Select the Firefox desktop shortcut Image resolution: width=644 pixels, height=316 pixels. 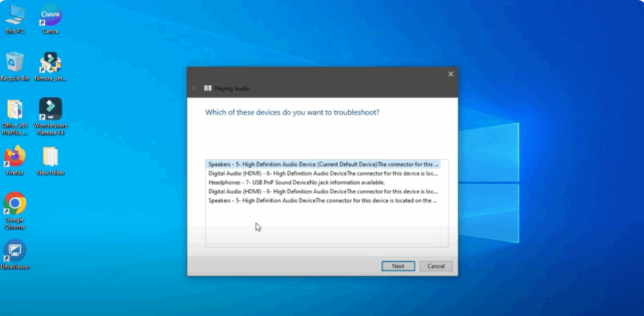coord(15,161)
